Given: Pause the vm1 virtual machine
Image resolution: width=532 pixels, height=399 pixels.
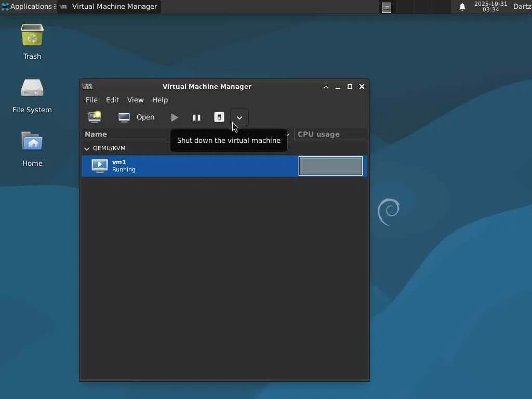Looking at the screenshot, I should (x=196, y=117).
